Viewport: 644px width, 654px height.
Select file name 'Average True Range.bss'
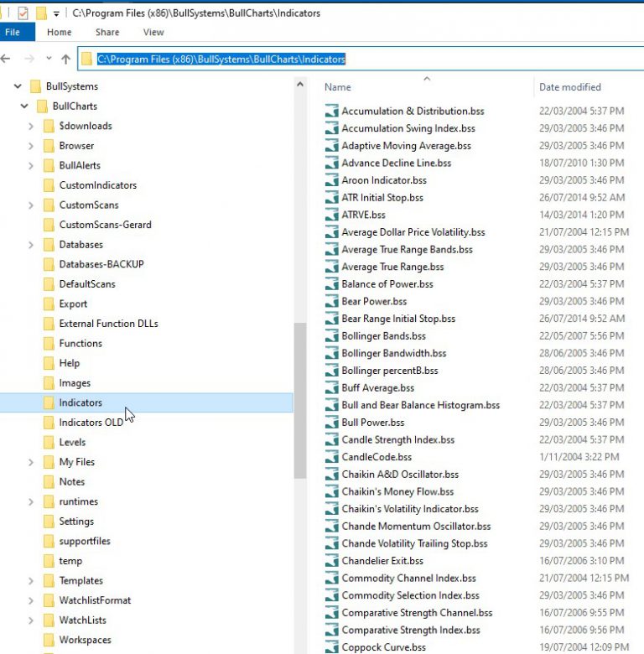point(392,267)
